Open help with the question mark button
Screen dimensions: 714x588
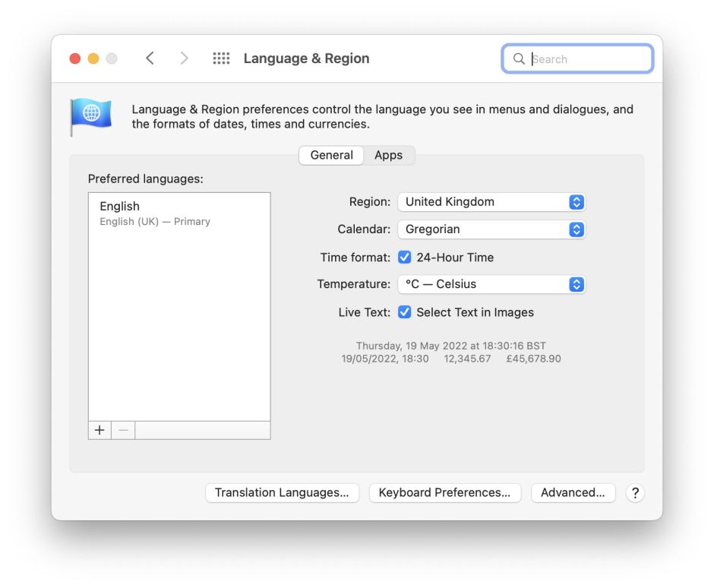(635, 493)
